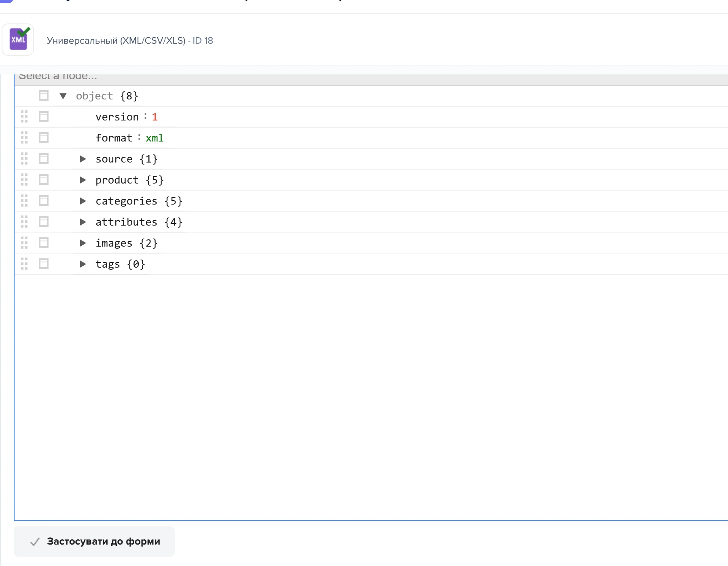Click the format value xml
Viewport: 728px width, 566px height.
pos(154,138)
